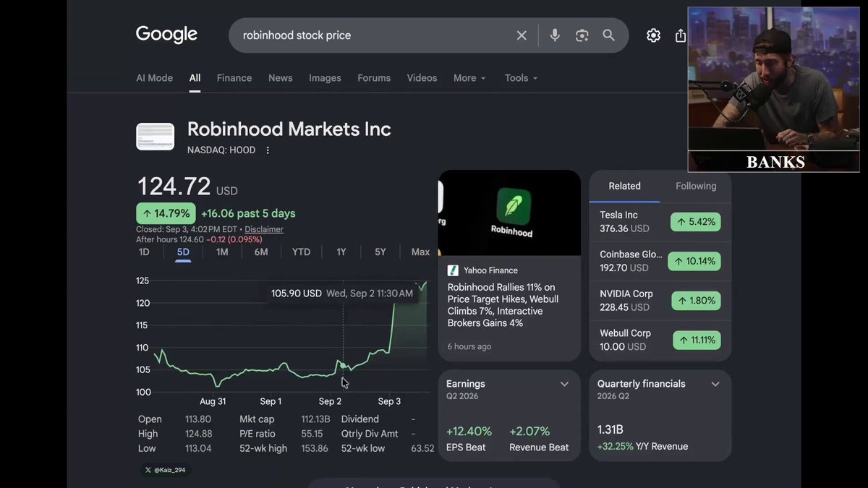Clear the search box with X icon
868x488 pixels.
tap(522, 35)
